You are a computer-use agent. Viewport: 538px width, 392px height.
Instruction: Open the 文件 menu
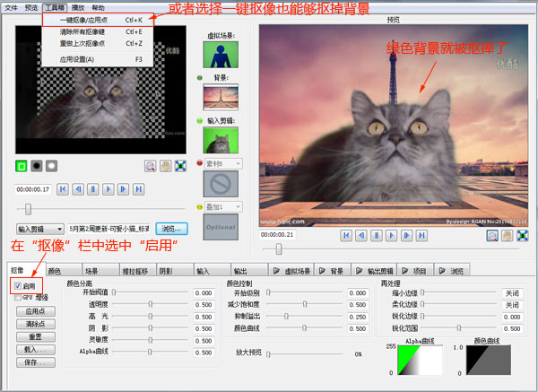(11, 7)
